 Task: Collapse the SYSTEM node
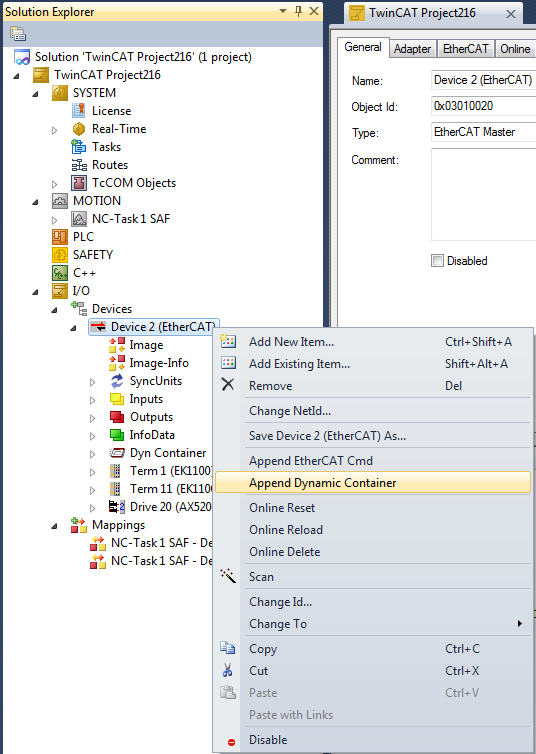(36, 94)
